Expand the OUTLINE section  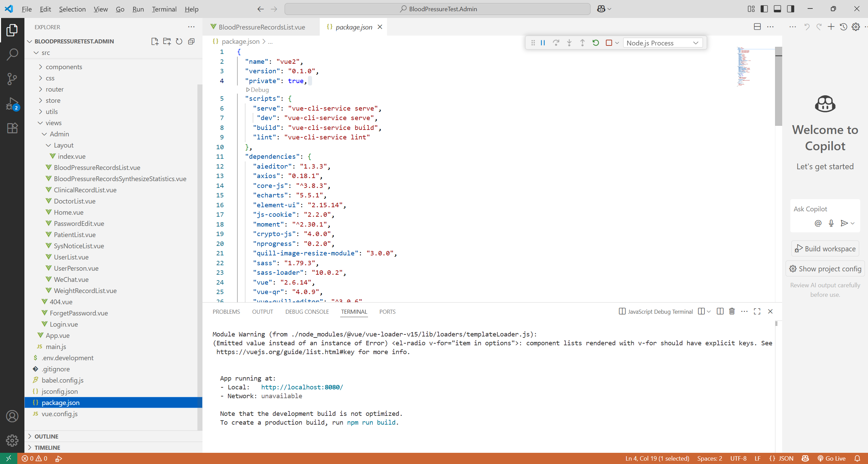pyautogui.click(x=113, y=437)
